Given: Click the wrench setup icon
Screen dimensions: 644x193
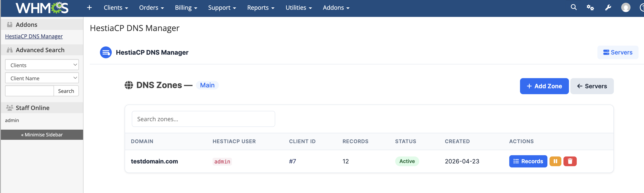Looking at the screenshot, I should 608,8.
